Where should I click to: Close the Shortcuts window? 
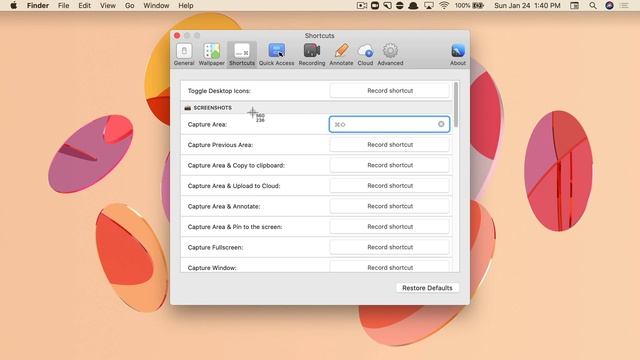tap(177, 36)
